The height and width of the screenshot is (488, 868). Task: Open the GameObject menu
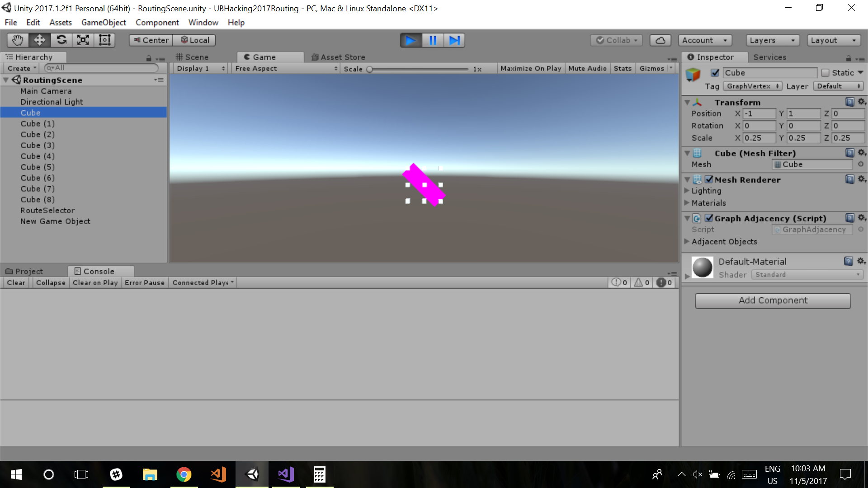tap(104, 23)
